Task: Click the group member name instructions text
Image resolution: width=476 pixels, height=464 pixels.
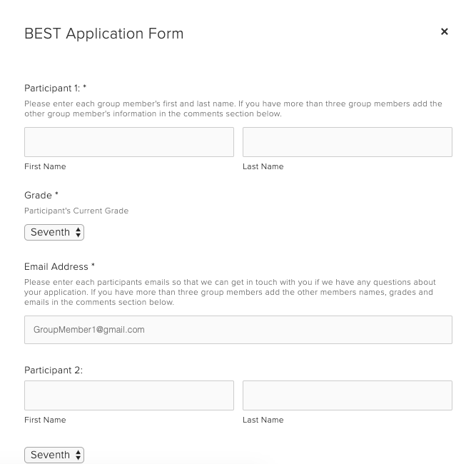Action: (x=233, y=109)
